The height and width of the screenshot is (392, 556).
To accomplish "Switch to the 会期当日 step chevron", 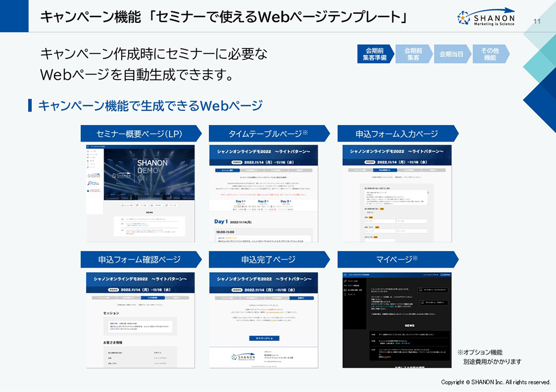I will tap(452, 54).
